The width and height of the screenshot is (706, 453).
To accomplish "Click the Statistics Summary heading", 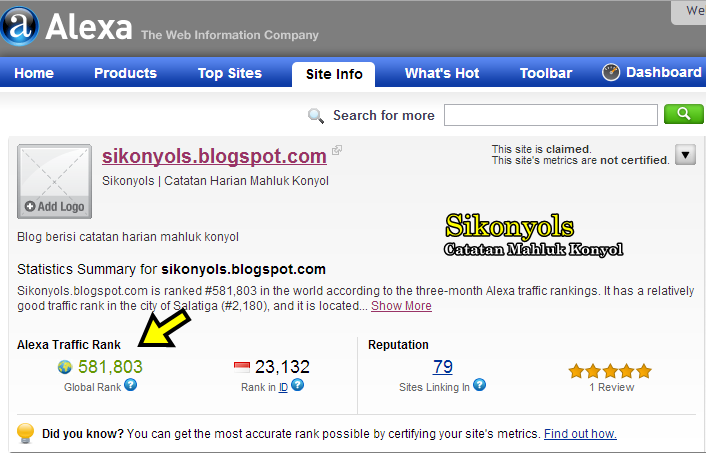I will click(171, 269).
